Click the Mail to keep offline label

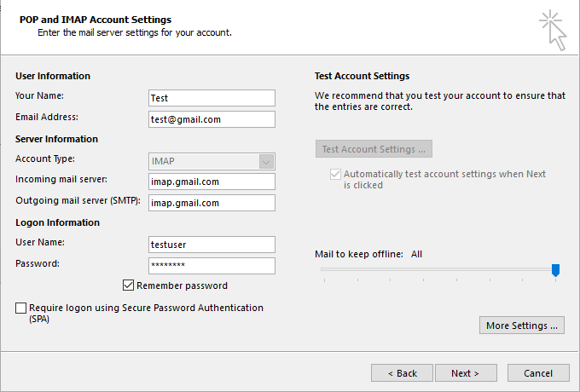pos(360,254)
